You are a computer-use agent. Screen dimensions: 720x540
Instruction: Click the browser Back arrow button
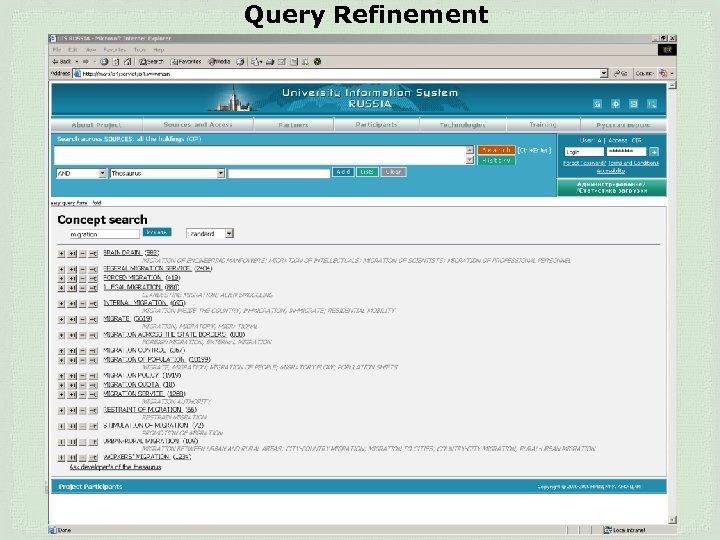(62, 62)
